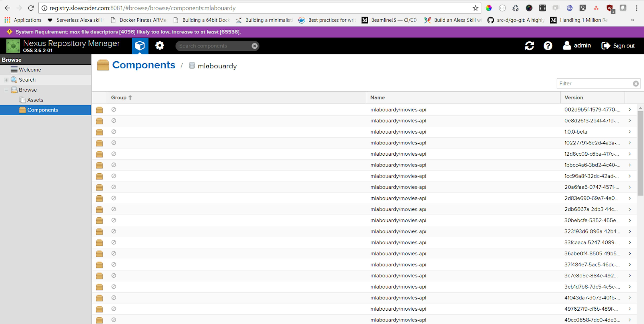Viewport: 644px width, 324px height.
Task: Open the Applications bookmarks shortcut
Action: 23,20
